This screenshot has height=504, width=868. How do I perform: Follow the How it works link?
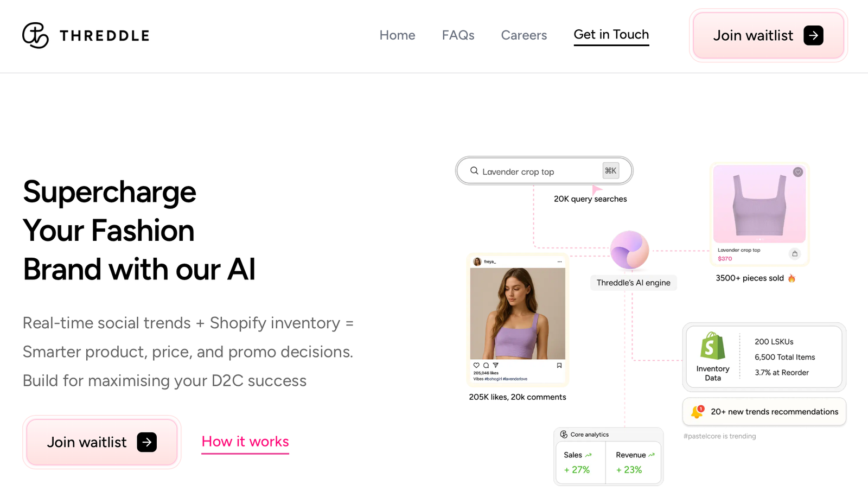(x=245, y=442)
